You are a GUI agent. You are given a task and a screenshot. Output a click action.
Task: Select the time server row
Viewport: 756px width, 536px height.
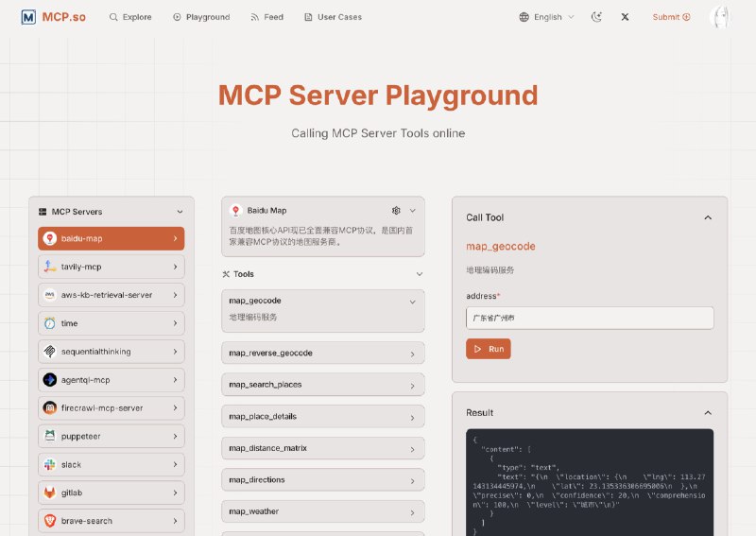112,323
